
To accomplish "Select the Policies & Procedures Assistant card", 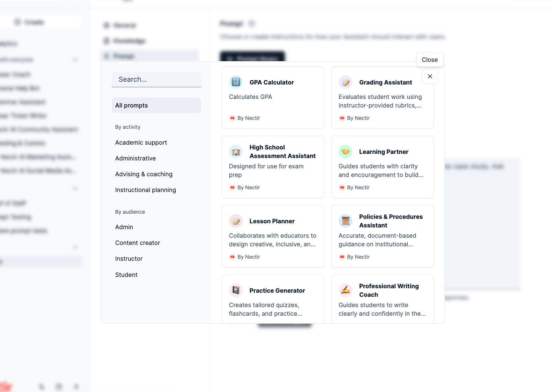I will (383, 236).
